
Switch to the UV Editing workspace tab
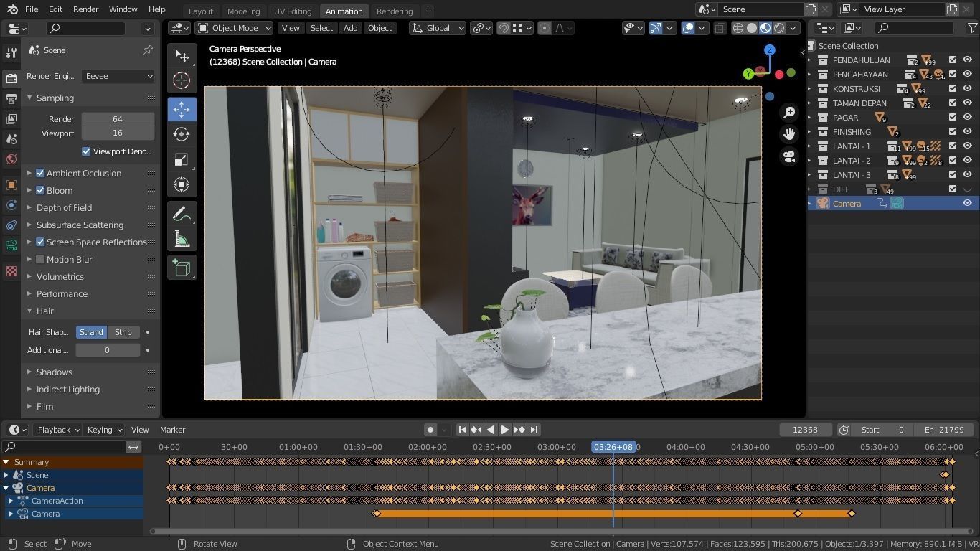293,11
